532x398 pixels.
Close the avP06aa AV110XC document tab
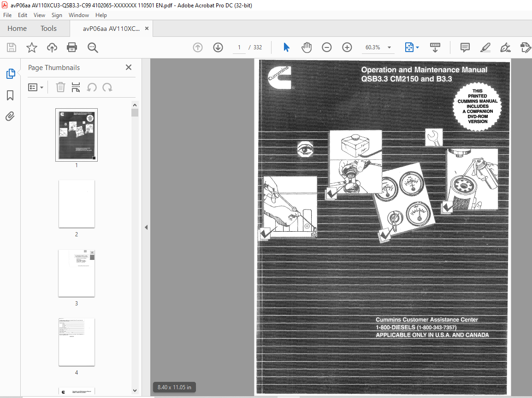tap(147, 29)
